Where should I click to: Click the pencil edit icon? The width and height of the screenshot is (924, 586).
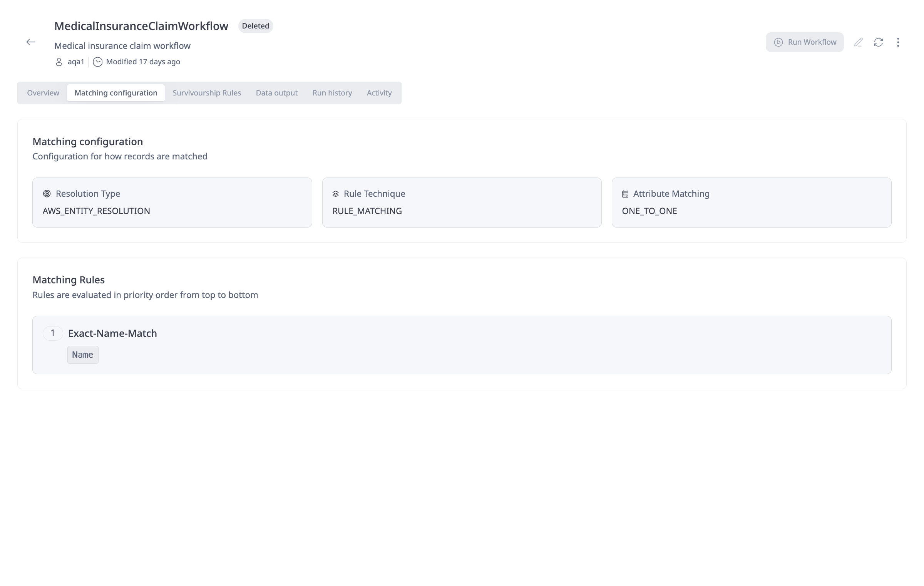(x=858, y=42)
